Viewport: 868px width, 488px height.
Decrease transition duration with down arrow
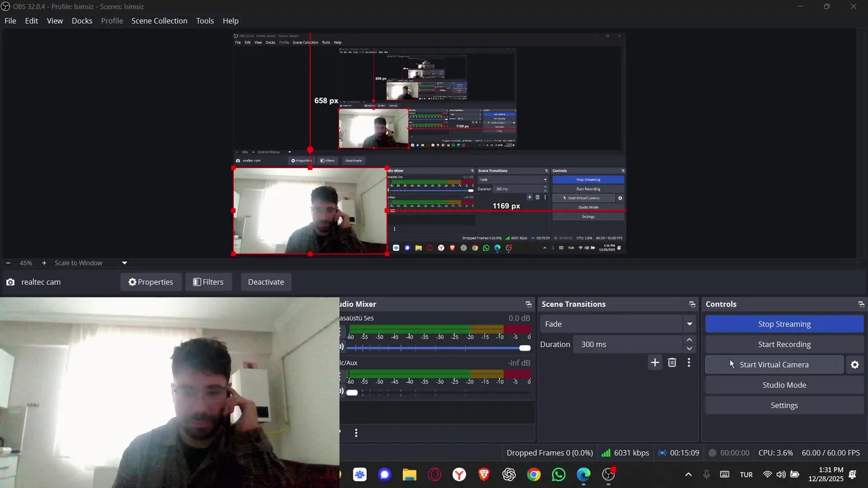coord(689,348)
